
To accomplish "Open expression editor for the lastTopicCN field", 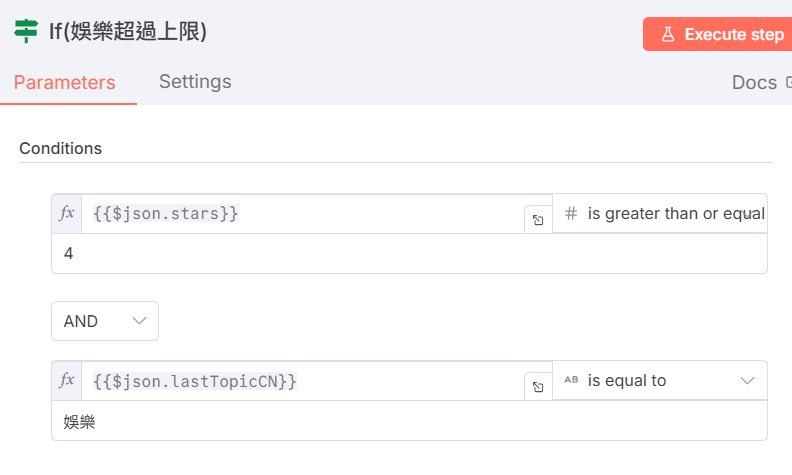I will point(538,387).
